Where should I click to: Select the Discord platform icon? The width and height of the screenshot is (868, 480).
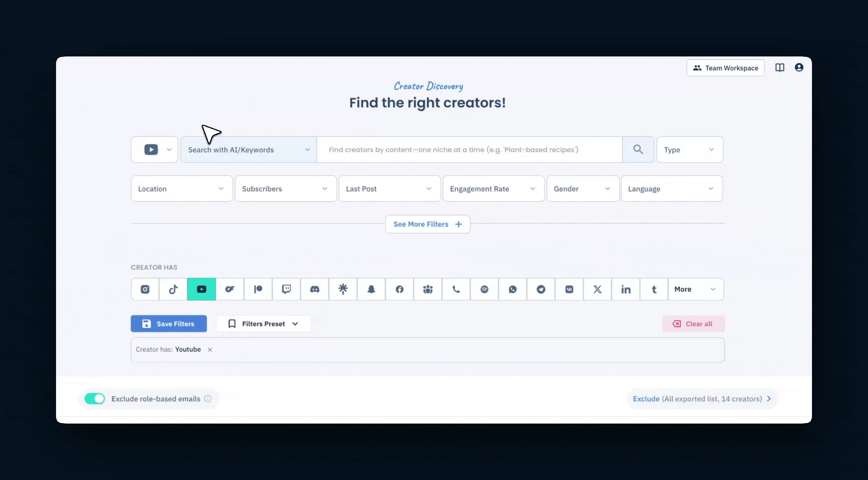(315, 289)
